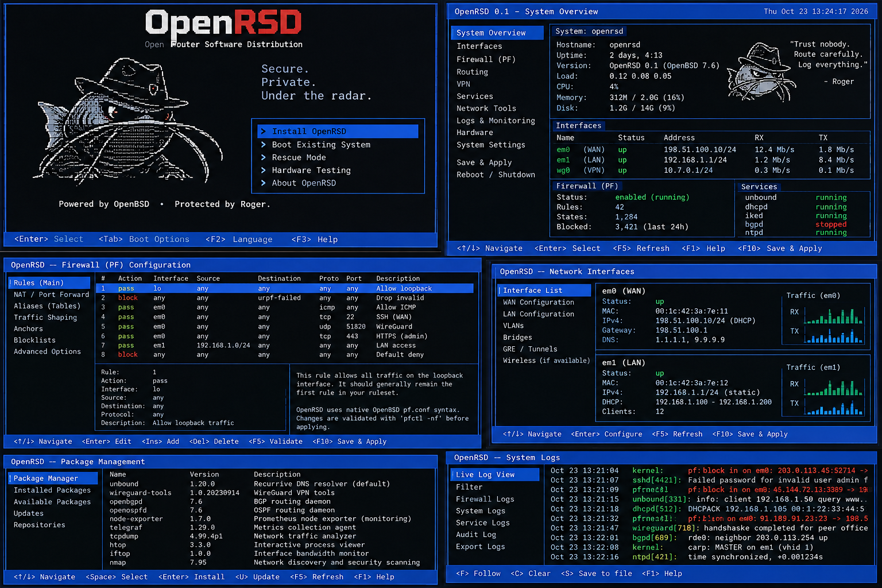Open WAN Configuration entry
The image size is (882, 588).
point(539,302)
